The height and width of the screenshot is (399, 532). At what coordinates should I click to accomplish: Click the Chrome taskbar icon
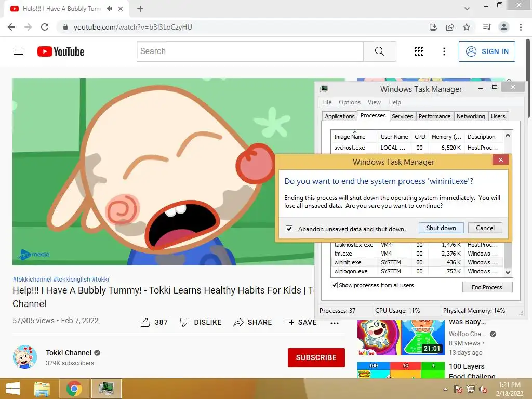point(74,389)
